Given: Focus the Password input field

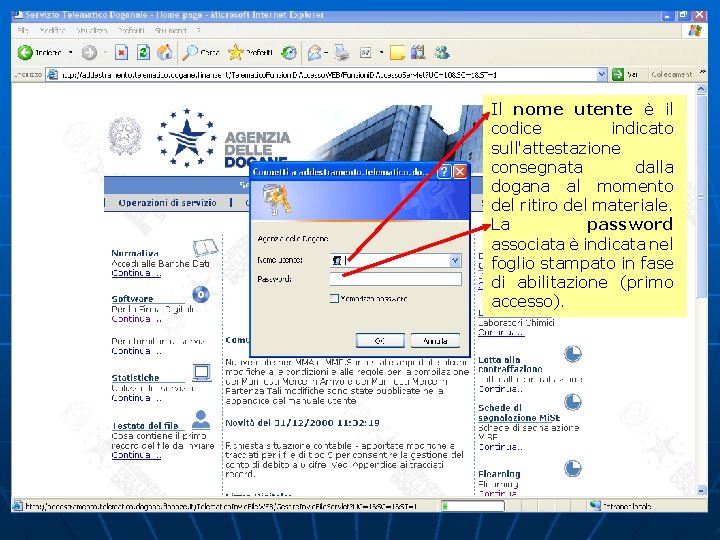Looking at the screenshot, I should [x=395, y=279].
